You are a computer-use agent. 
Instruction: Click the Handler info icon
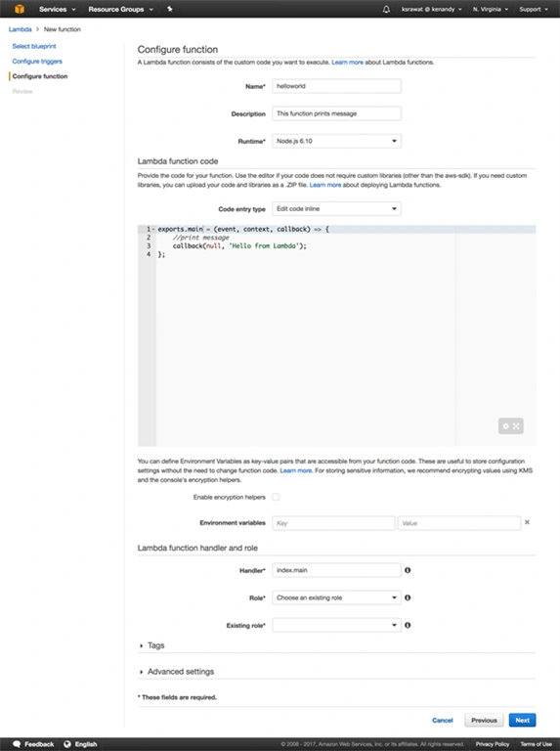408,570
